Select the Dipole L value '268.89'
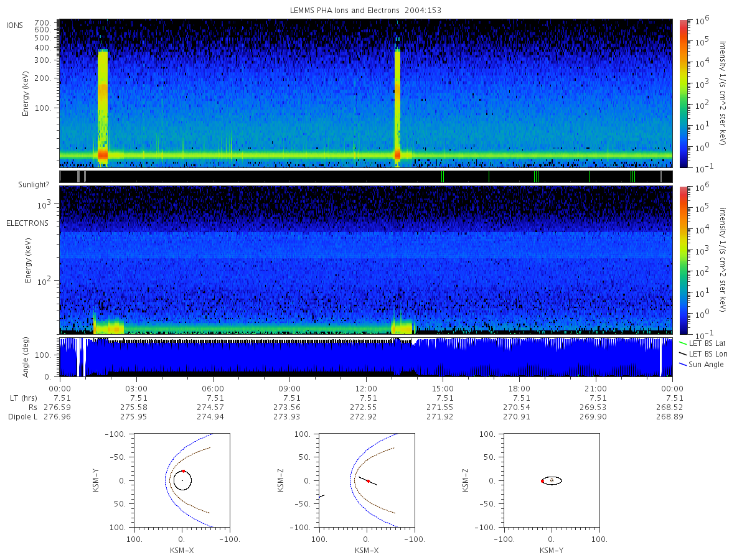Screen dimensions: 747x560 click(x=669, y=417)
